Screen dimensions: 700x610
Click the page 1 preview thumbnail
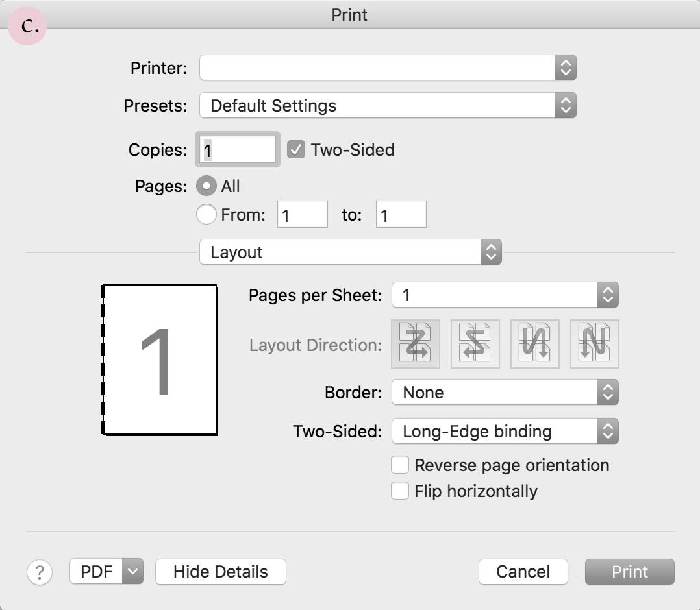coord(159,360)
